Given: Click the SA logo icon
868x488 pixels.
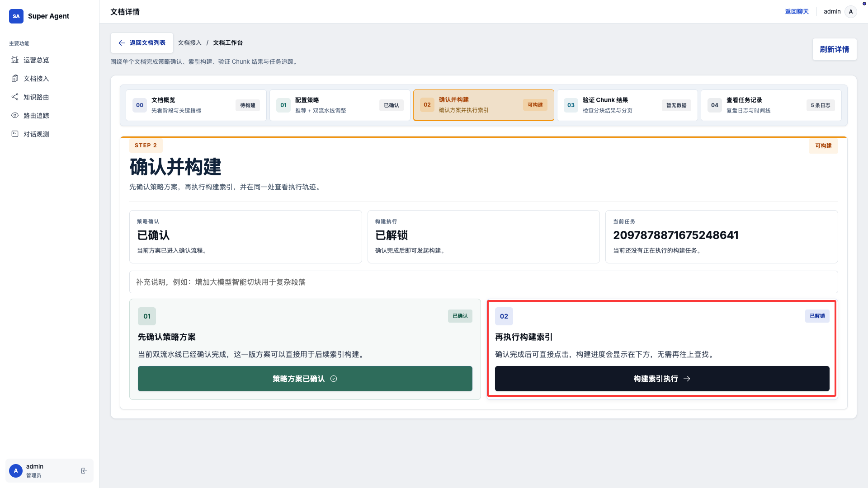Looking at the screenshot, I should click(x=16, y=16).
